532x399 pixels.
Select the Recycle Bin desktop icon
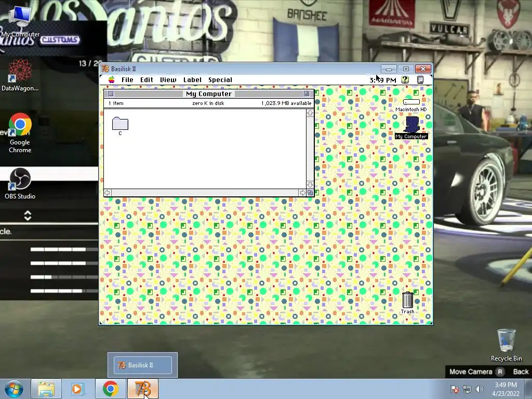506,345
